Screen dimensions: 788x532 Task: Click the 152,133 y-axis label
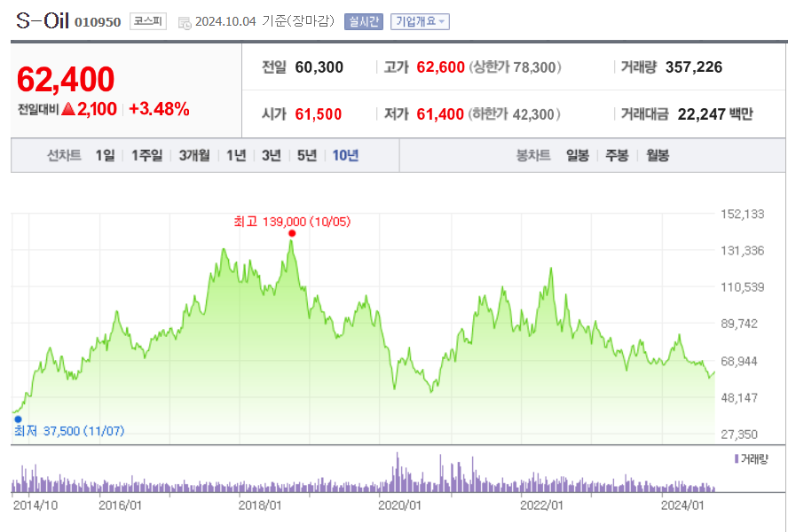742,214
